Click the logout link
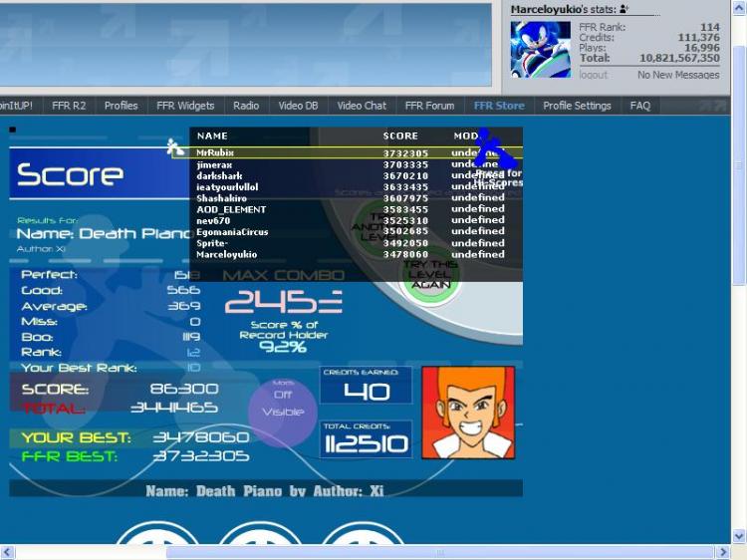The width and height of the screenshot is (747, 560). (594, 75)
